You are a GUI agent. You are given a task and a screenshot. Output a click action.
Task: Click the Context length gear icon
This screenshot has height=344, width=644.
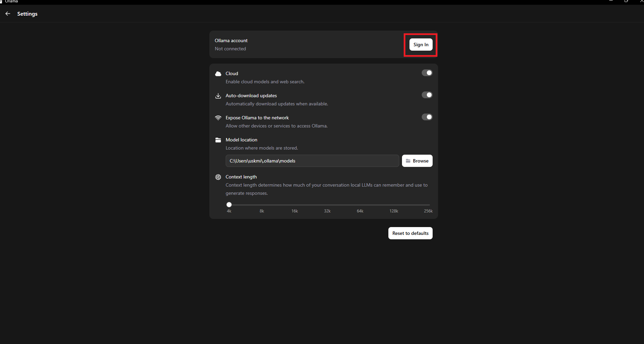point(218,177)
